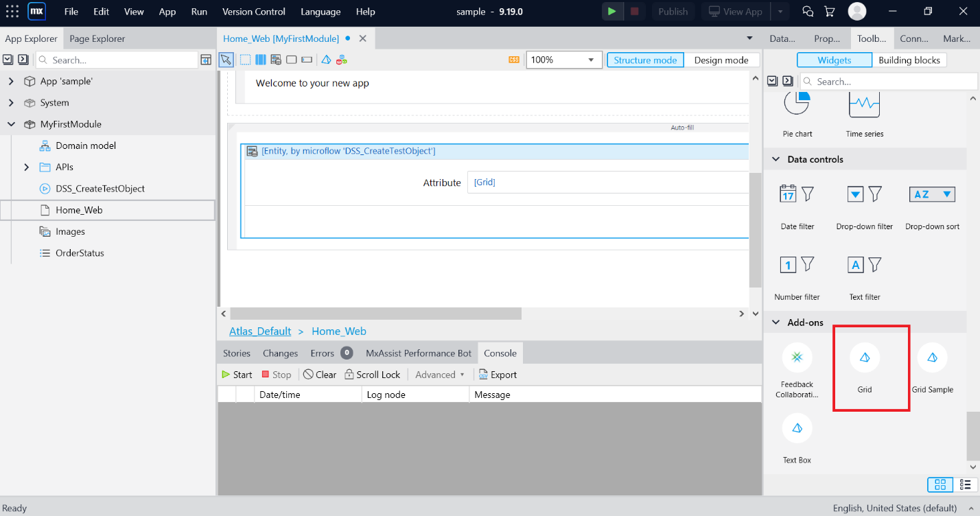Viewport: 980px width, 516px height.
Task: Collapse the Data controls section
Action: 776,159
